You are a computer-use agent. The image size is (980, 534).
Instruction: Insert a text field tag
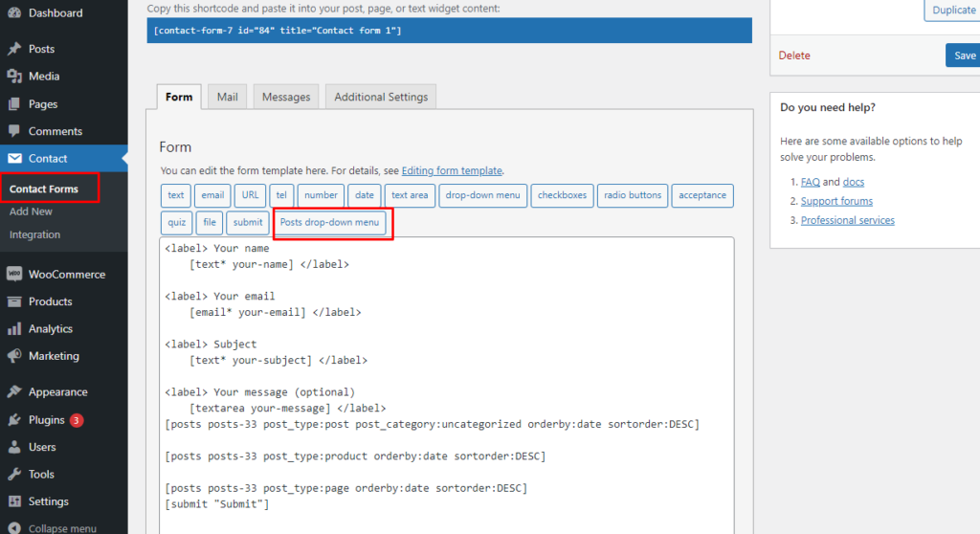click(176, 195)
